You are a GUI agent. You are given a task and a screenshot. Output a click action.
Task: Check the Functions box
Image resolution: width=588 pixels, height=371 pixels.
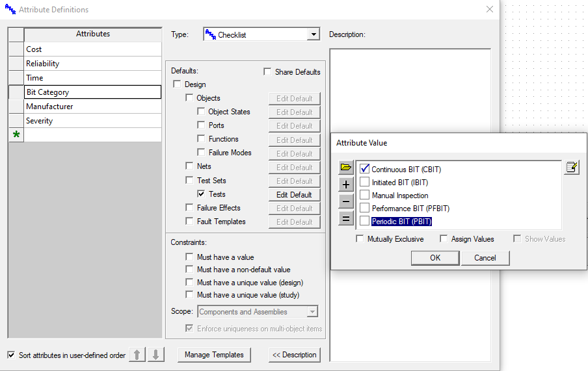coord(201,138)
